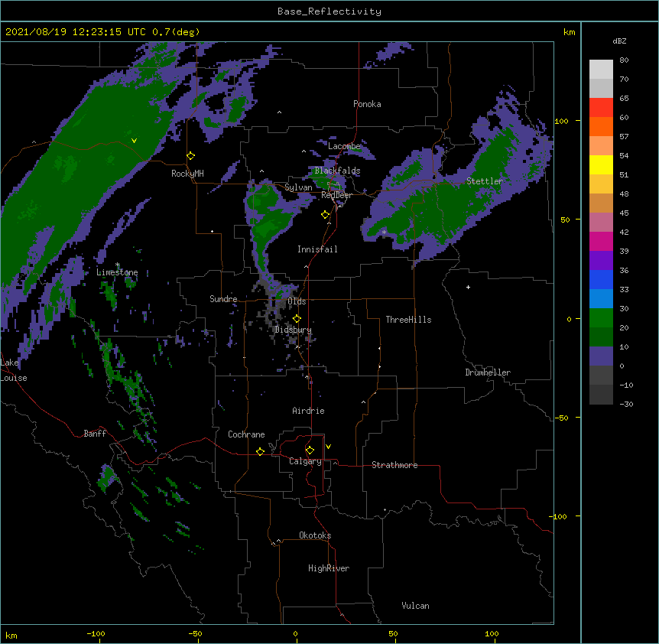Click the 2021/08/19 12:23:15 UTC timestamp

coord(76,32)
